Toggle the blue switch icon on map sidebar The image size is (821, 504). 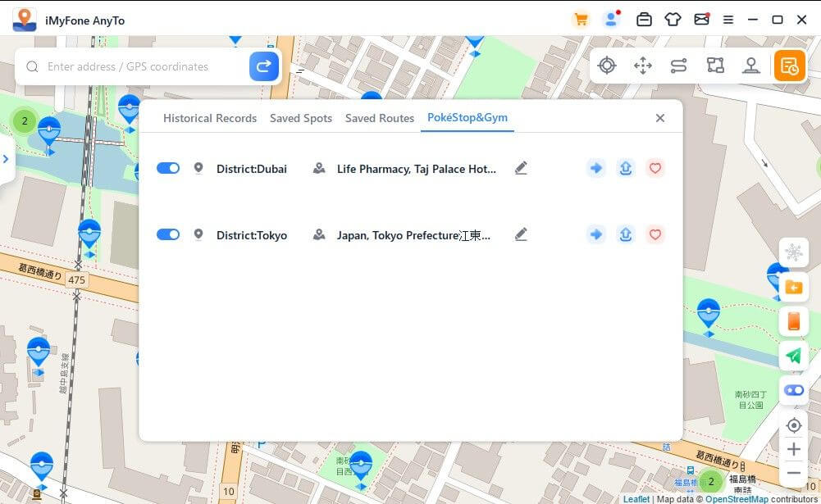click(x=794, y=390)
